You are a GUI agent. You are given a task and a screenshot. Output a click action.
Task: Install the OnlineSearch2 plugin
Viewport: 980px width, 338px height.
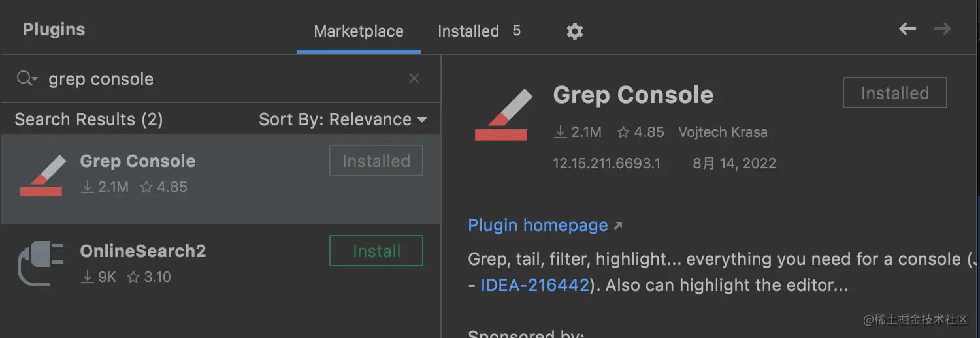click(376, 251)
